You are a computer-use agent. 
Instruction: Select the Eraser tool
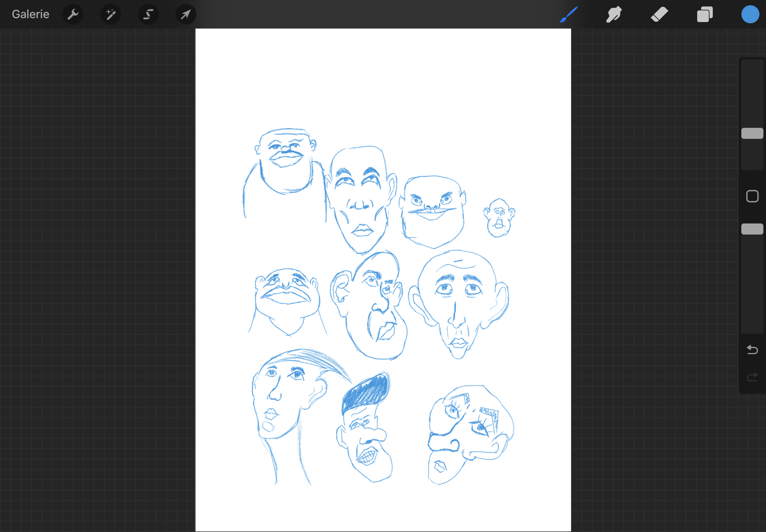659,14
